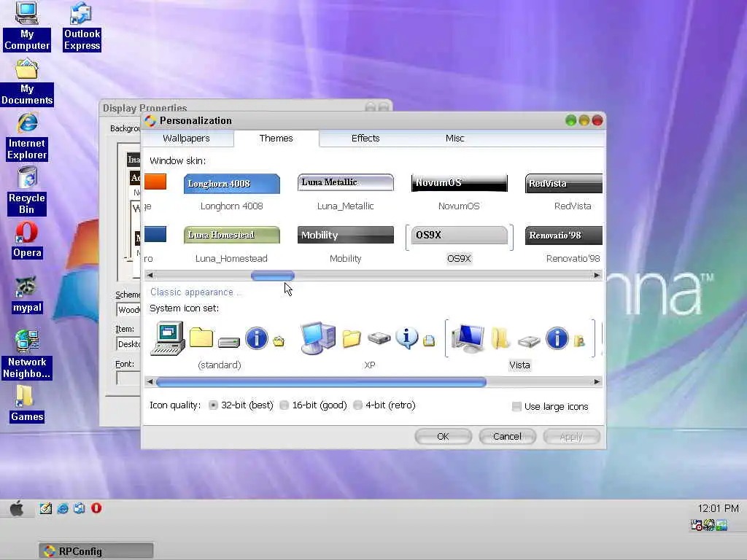This screenshot has height=560, width=747.
Task: Choose the Vista system icon set
Action: 519,345
